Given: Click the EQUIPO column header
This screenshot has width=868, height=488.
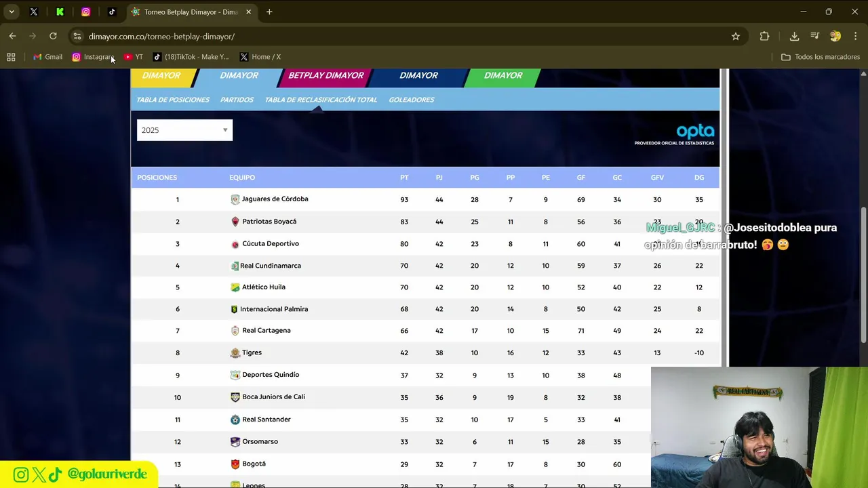Looking at the screenshot, I should pos(242,178).
